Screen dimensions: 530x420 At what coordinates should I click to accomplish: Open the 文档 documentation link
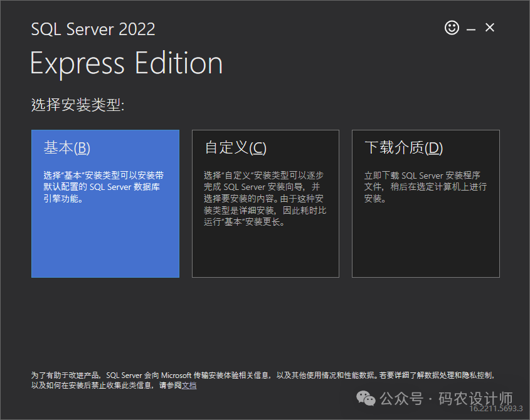click(x=189, y=386)
